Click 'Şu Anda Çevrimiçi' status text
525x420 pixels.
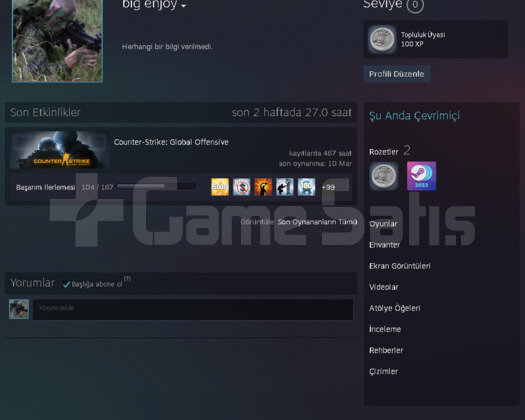(x=414, y=116)
